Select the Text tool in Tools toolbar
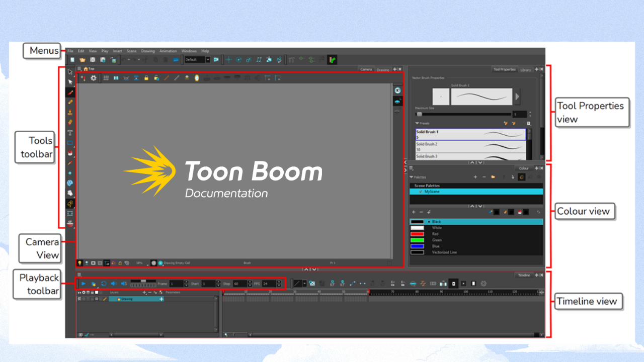The image size is (644, 362). click(70, 132)
